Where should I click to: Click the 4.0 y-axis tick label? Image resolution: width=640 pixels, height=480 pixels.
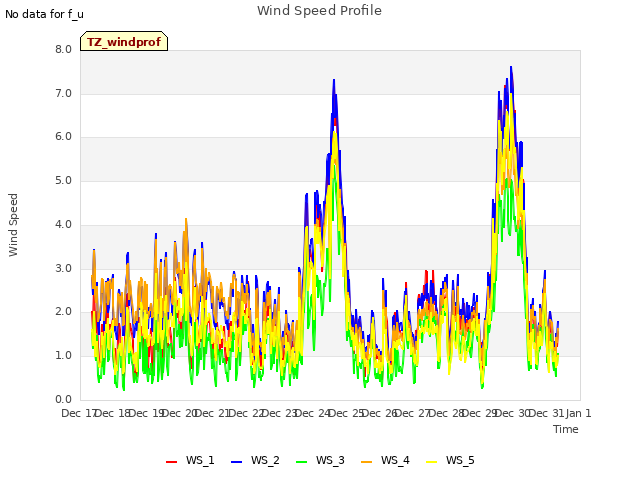pyautogui.click(x=63, y=224)
